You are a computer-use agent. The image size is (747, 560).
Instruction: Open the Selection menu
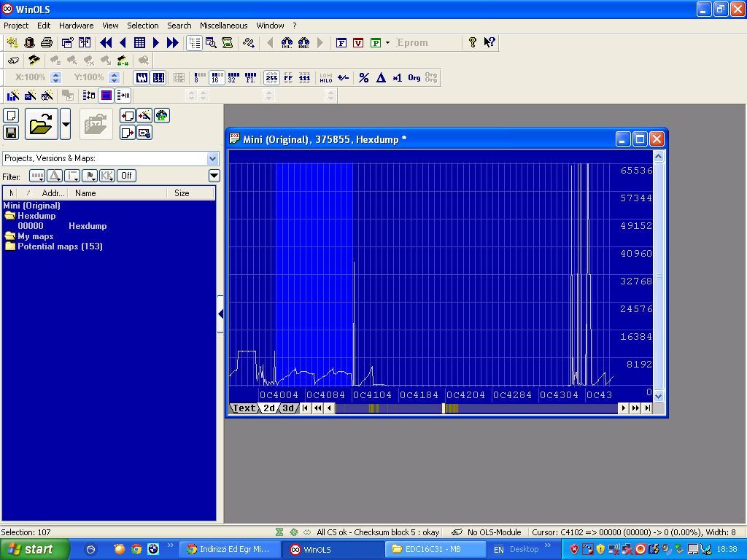(142, 26)
